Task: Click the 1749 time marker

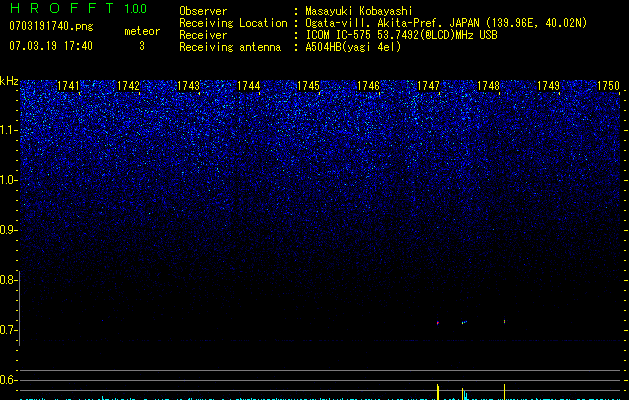Action: (x=548, y=86)
